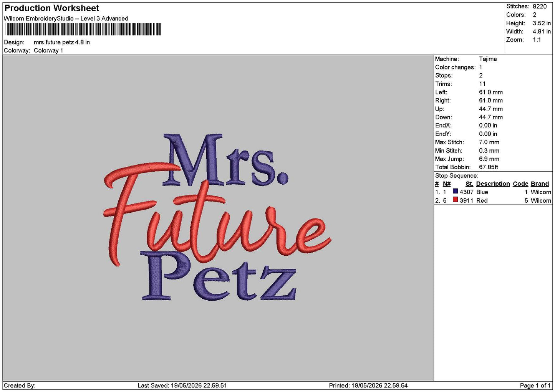Click 'Wilcom EmbroideryStudio – Level 3 Advanced' text
This screenshot has height=392, width=555.
(x=66, y=18)
